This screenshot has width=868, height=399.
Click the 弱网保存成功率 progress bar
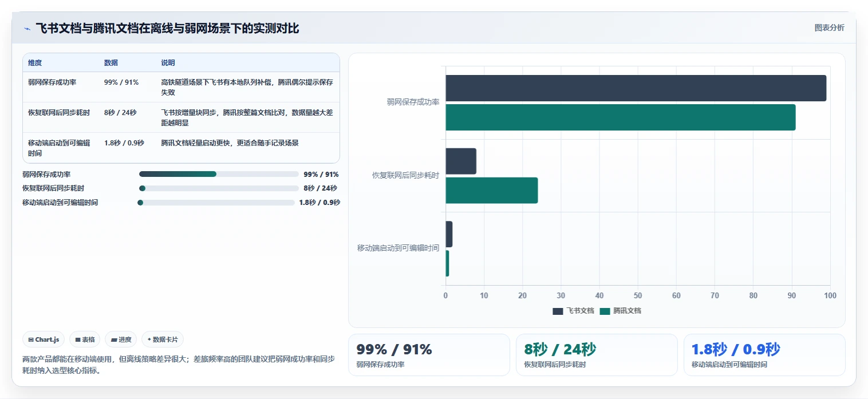click(219, 174)
